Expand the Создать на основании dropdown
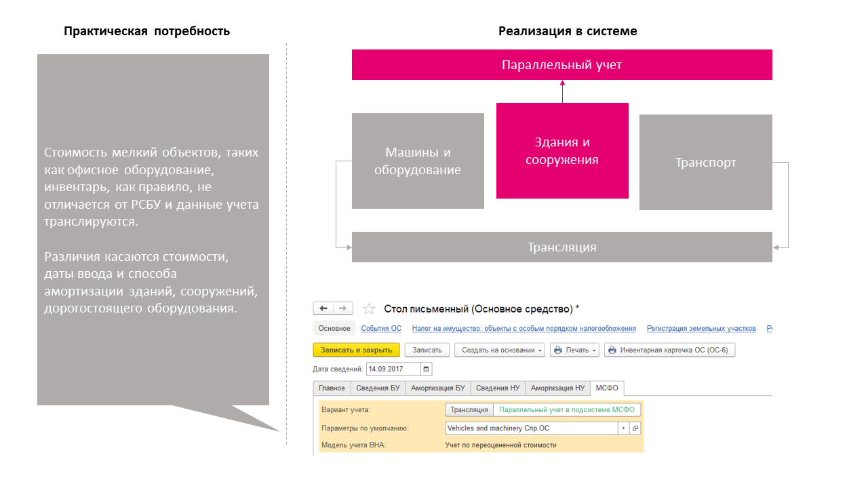 pos(500,350)
